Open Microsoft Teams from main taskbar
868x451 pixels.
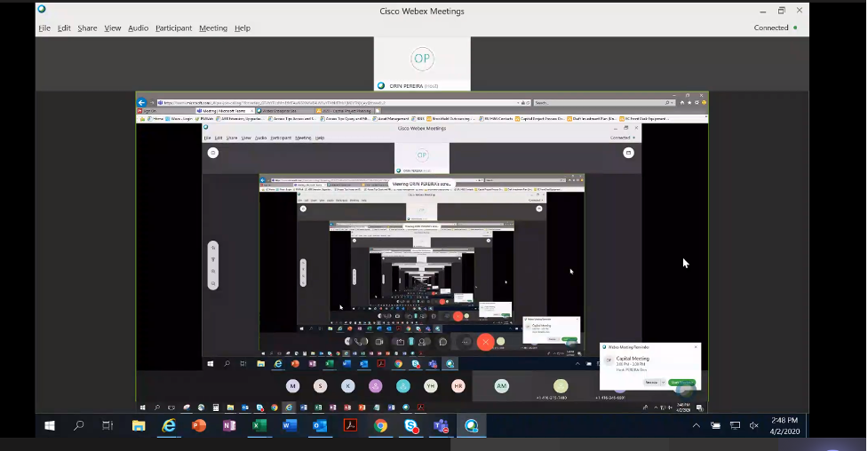441,425
